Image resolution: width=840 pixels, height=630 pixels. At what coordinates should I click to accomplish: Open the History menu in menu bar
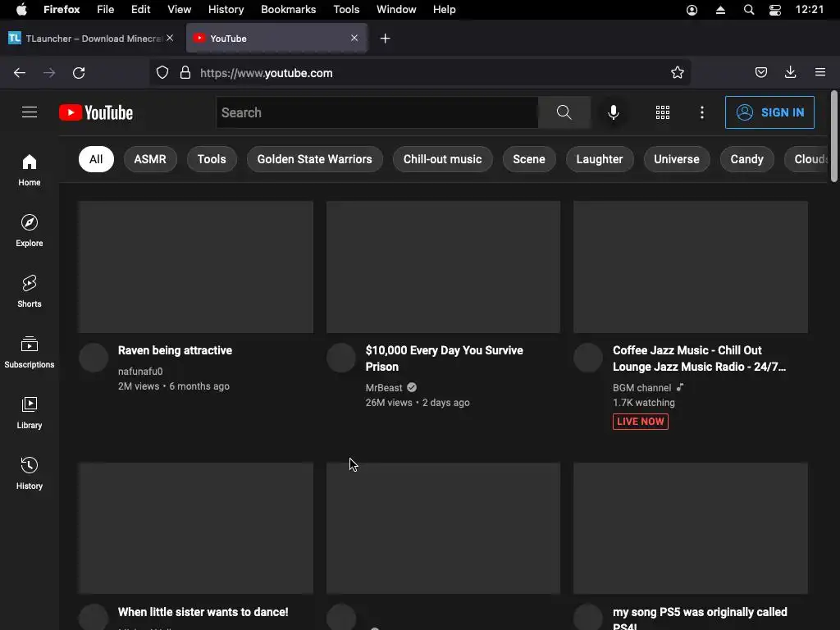[226, 10]
